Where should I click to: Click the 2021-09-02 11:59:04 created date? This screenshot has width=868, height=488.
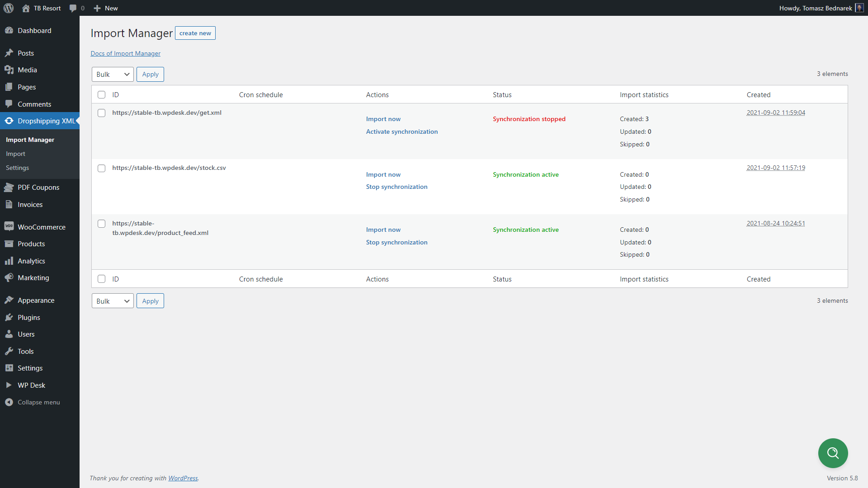pyautogui.click(x=776, y=113)
